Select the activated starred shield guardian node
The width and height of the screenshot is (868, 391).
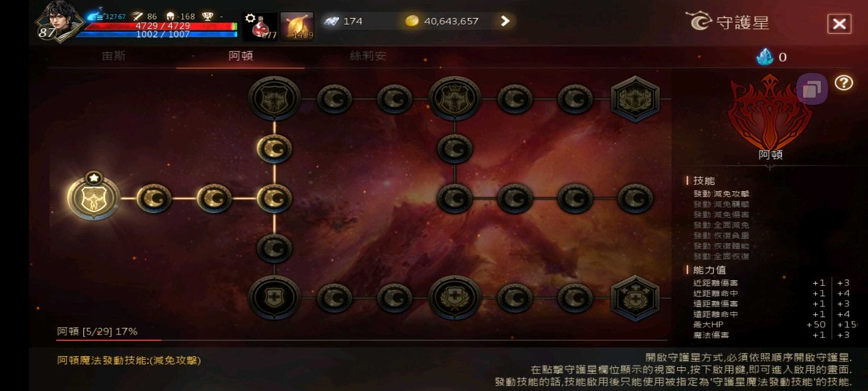[94, 198]
